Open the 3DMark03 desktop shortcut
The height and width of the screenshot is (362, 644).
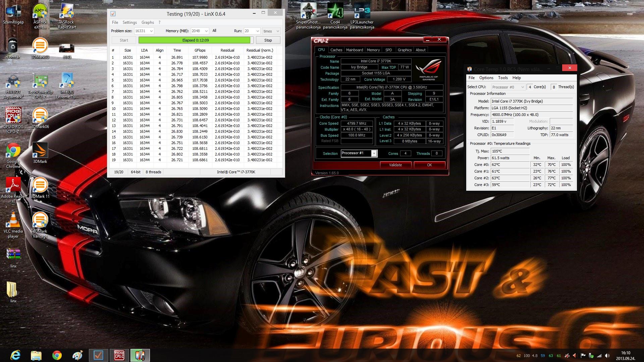[x=40, y=48]
